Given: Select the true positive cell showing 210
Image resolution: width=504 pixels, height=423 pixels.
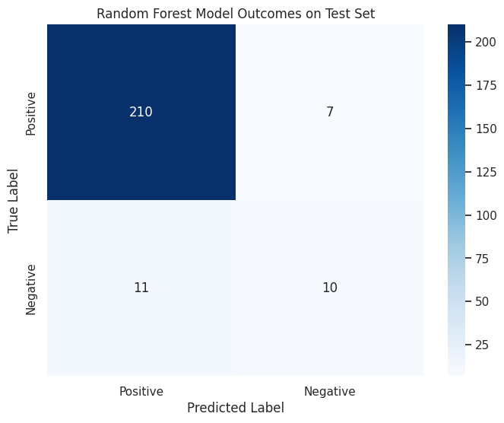Looking at the screenshot, I should [141, 112].
